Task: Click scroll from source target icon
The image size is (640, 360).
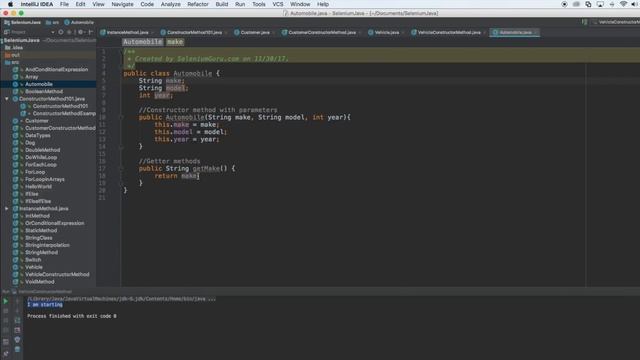Action: tap(61, 32)
